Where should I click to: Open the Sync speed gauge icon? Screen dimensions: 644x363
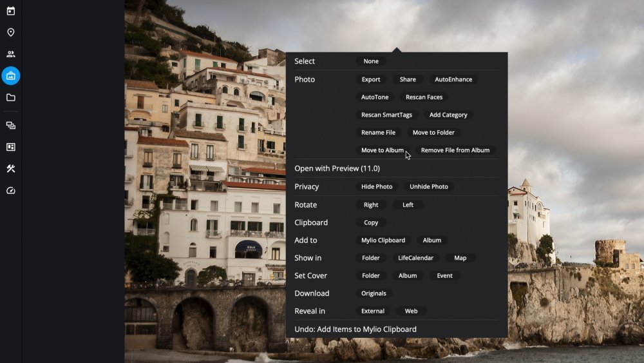click(11, 190)
